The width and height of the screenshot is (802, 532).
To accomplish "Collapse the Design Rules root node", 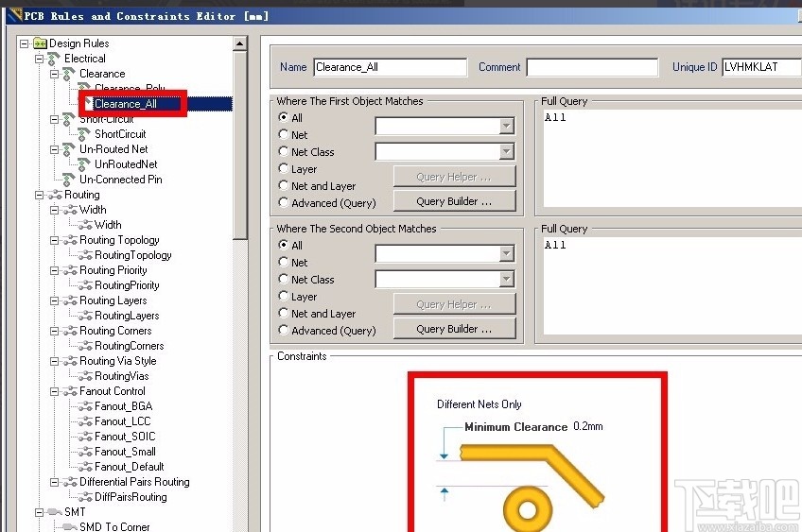I will pyautogui.click(x=24, y=43).
